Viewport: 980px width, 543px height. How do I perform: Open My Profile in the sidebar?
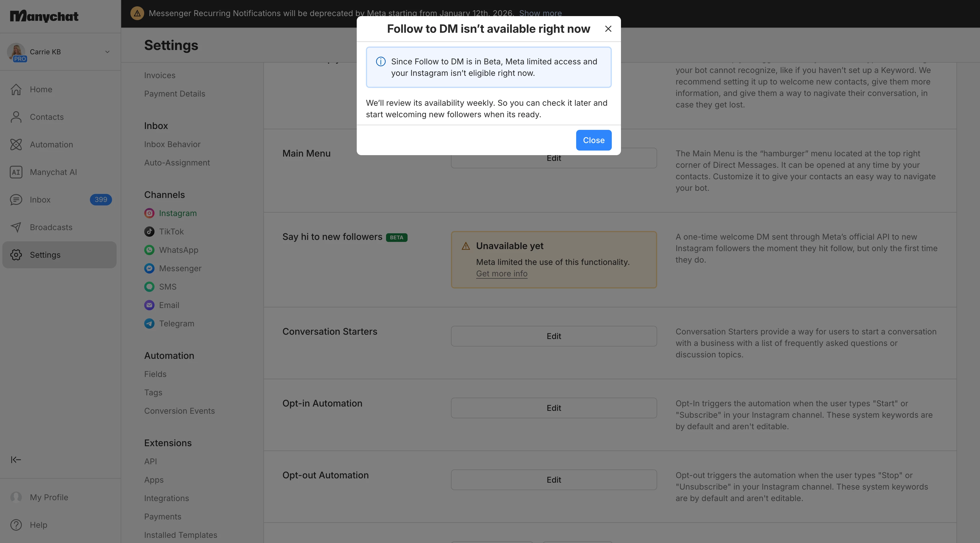(49, 497)
